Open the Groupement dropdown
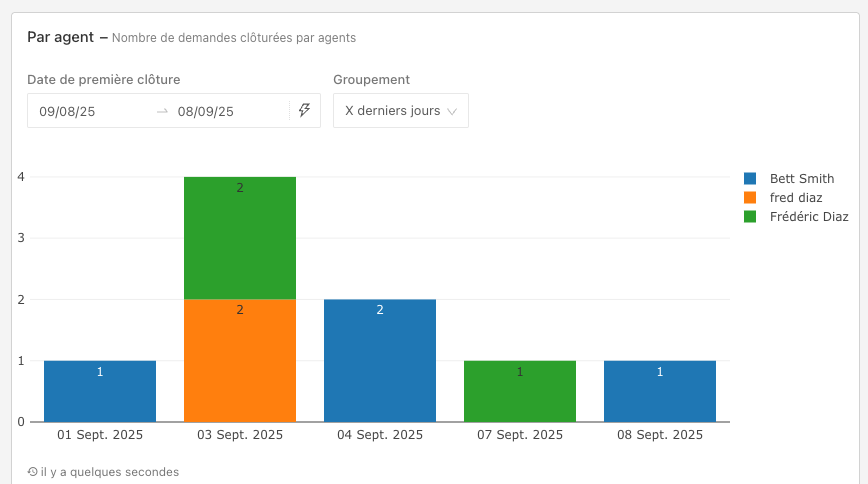868x484 pixels. pyautogui.click(x=400, y=111)
